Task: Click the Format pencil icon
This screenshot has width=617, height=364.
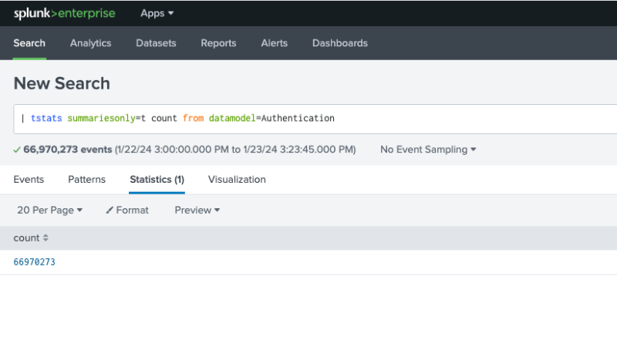Action: pos(110,210)
